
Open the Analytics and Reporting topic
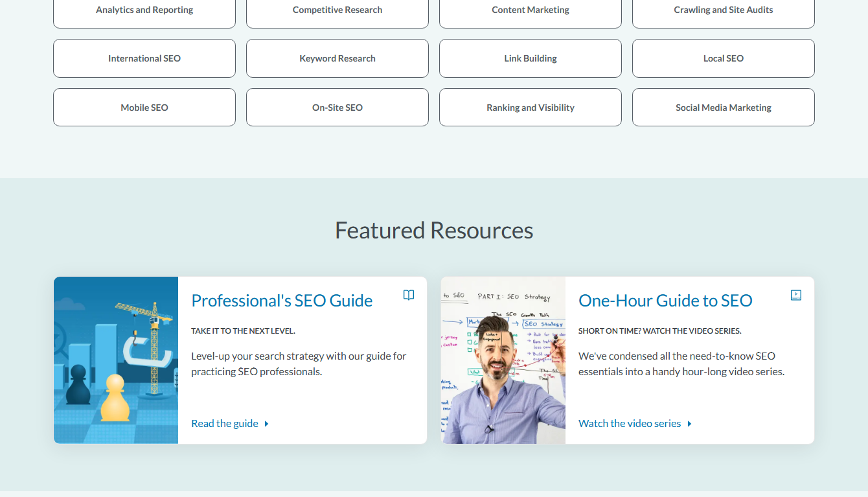144,11
